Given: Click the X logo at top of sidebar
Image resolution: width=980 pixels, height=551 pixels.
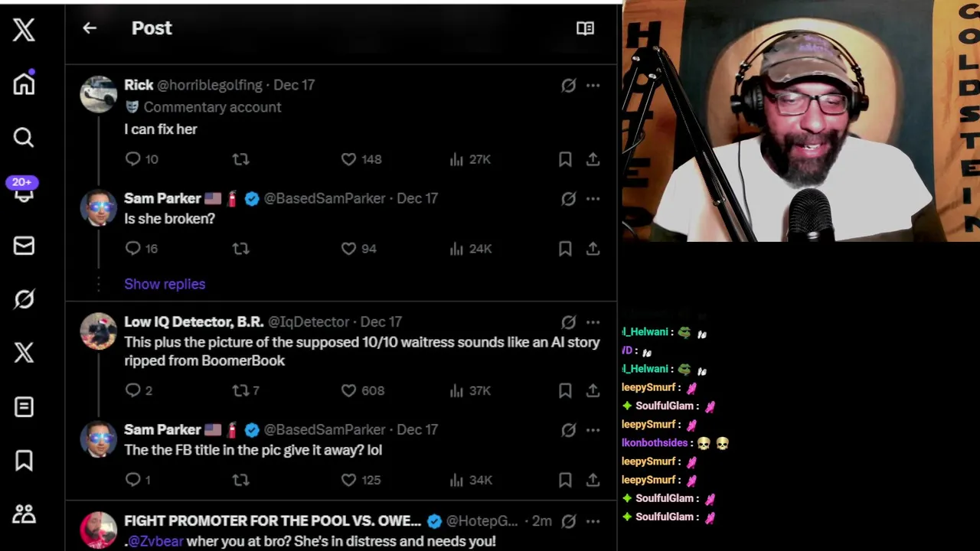Looking at the screenshot, I should tap(24, 30).
